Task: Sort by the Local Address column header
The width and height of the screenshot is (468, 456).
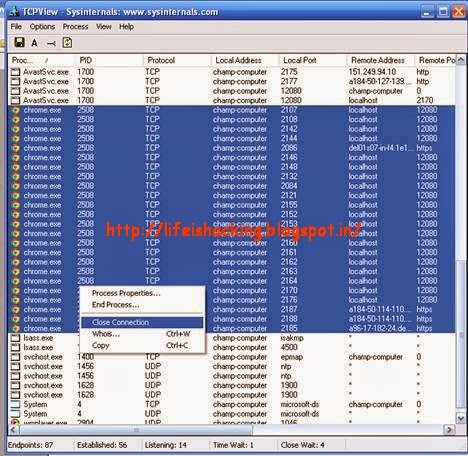Action: point(245,60)
